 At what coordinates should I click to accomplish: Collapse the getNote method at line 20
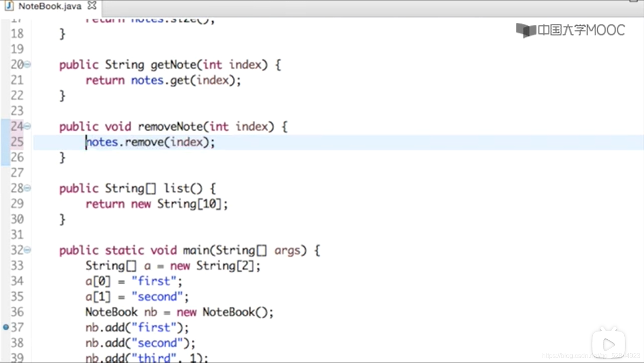27,64
